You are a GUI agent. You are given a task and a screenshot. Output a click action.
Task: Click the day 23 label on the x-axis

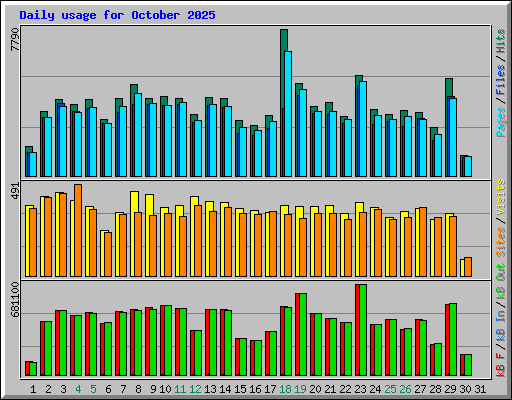click(x=360, y=389)
